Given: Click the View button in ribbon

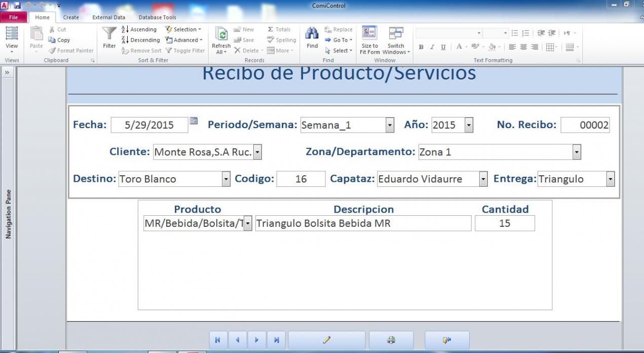Looking at the screenshot, I should click(x=12, y=40).
